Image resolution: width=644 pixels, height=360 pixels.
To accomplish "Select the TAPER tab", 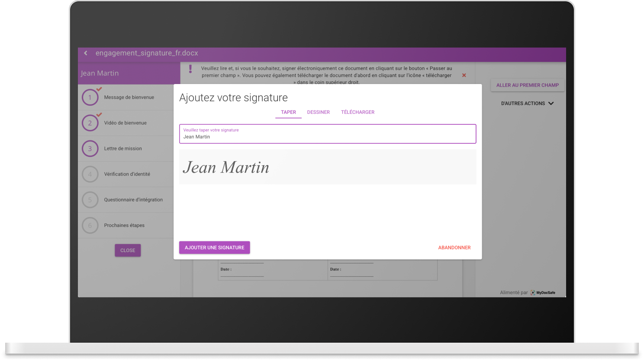I will tap(288, 112).
